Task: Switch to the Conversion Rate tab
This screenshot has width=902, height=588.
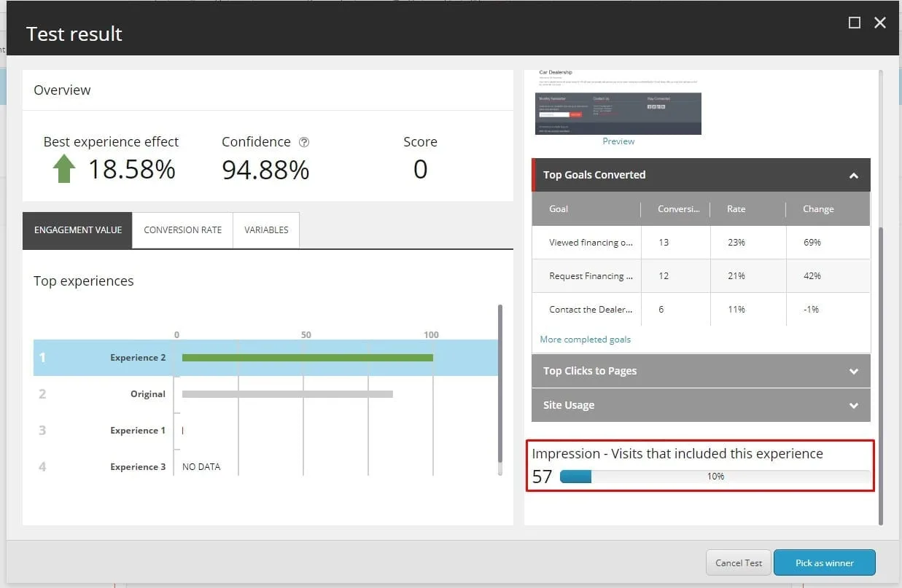Action: pyautogui.click(x=182, y=230)
